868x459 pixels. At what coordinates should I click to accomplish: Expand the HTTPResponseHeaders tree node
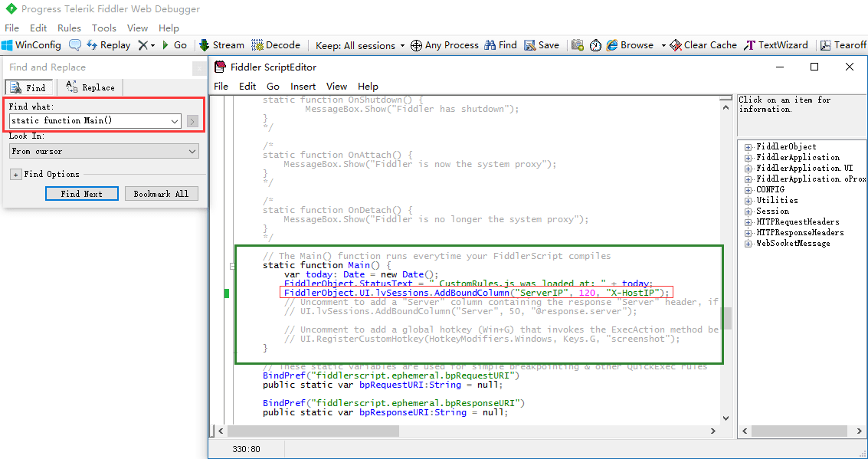[x=748, y=233]
